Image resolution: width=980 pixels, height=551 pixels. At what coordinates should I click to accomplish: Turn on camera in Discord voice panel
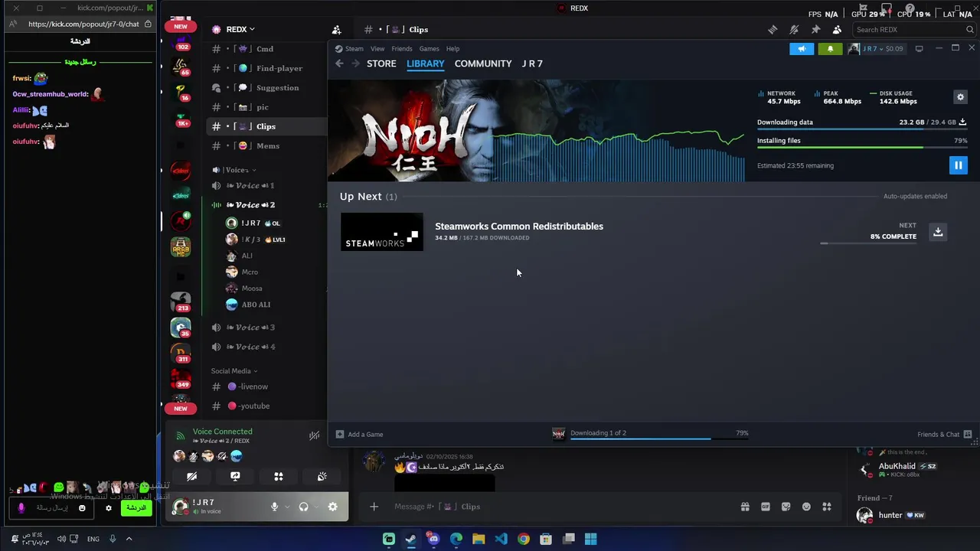191,476
